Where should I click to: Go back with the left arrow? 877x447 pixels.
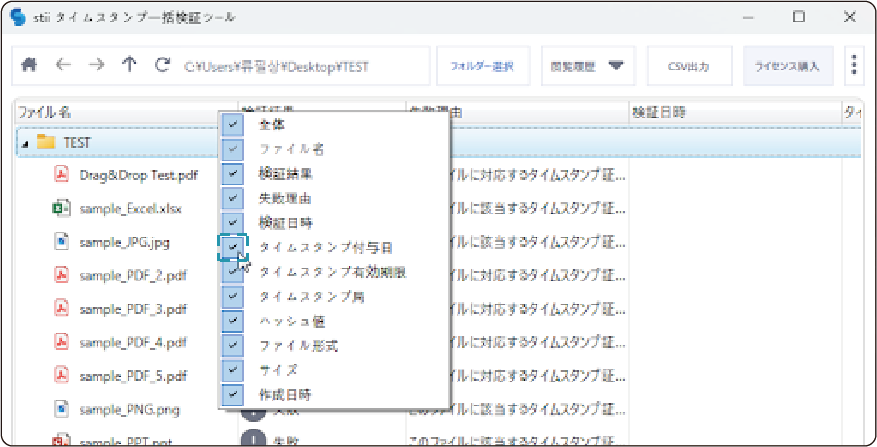click(63, 66)
